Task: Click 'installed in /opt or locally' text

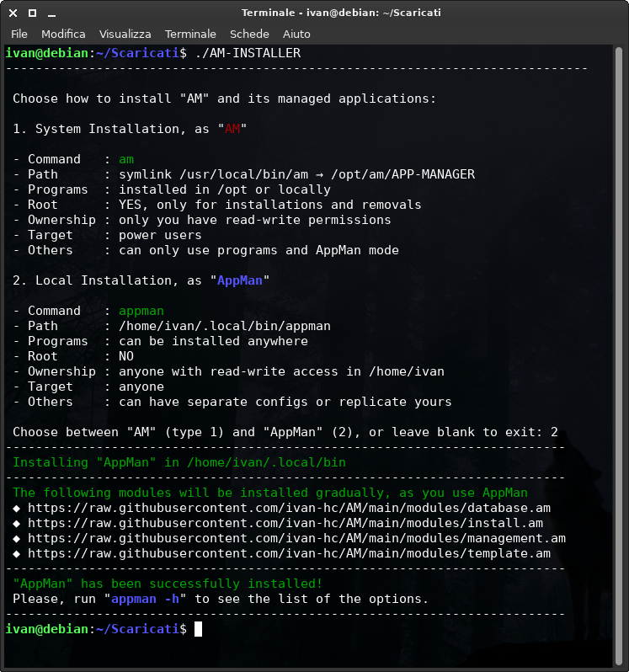Action: 225,189
